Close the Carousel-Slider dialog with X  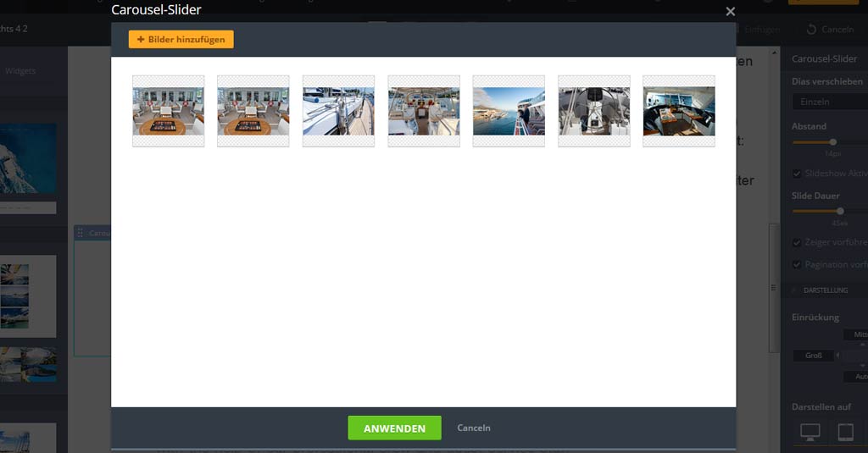[x=730, y=12]
